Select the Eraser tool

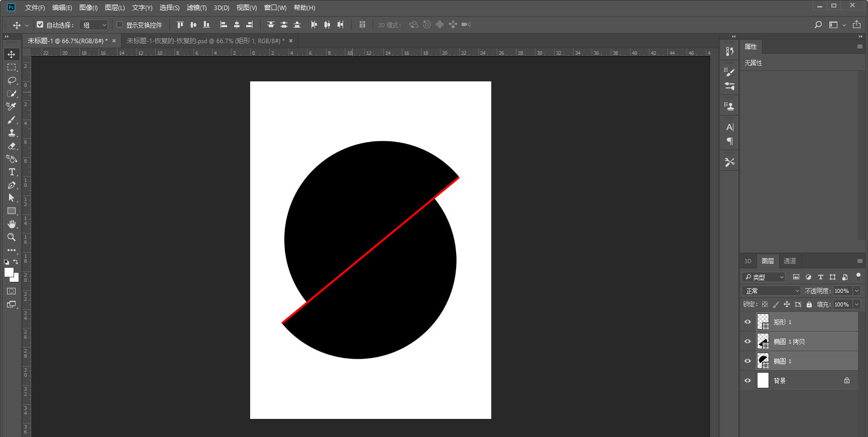(x=12, y=146)
